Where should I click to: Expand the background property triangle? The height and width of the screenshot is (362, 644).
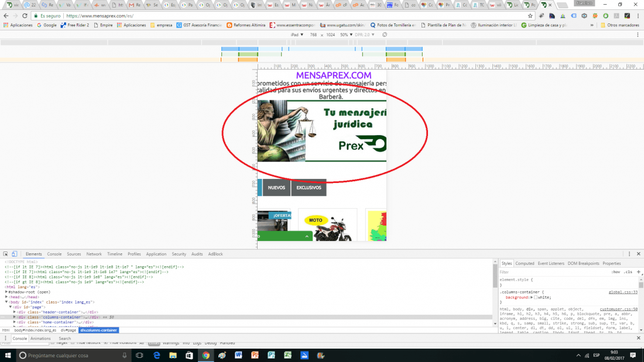coord(532,297)
